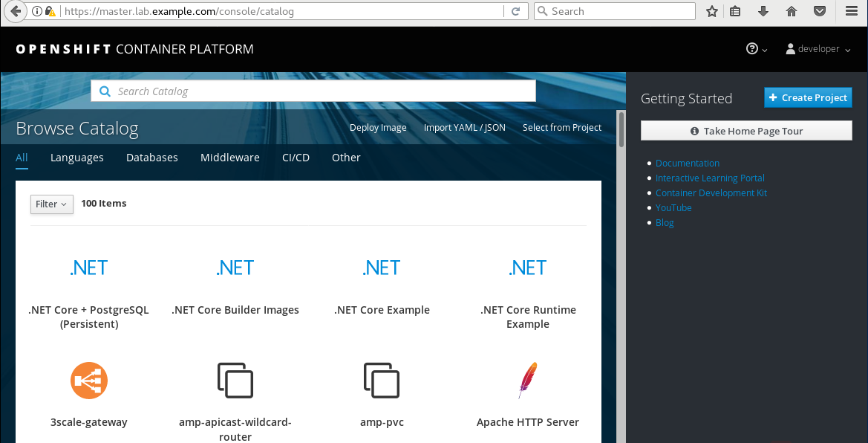Open the help question mark menu

click(x=756, y=49)
